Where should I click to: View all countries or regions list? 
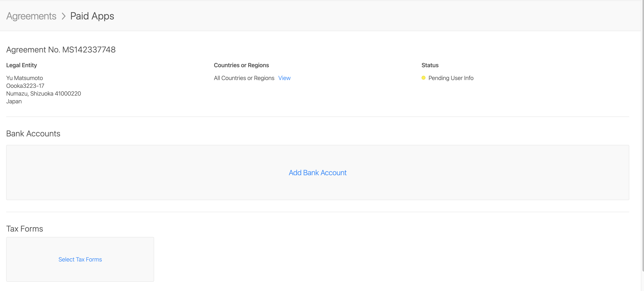(284, 78)
